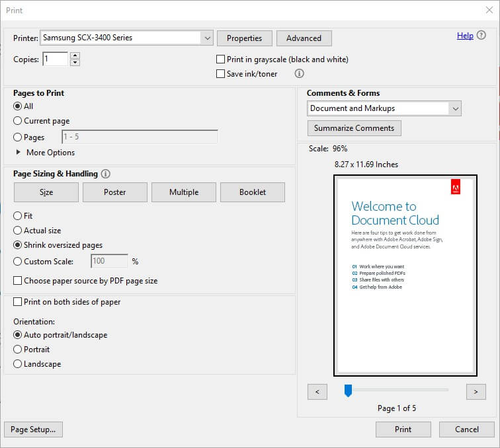Screen dimensions: 500x448
Task: Click the Help question mark icon
Action: click(x=481, y=35)
